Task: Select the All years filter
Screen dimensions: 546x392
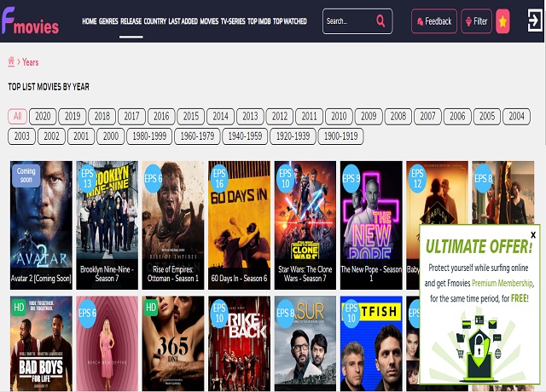Action: [17, 117]
